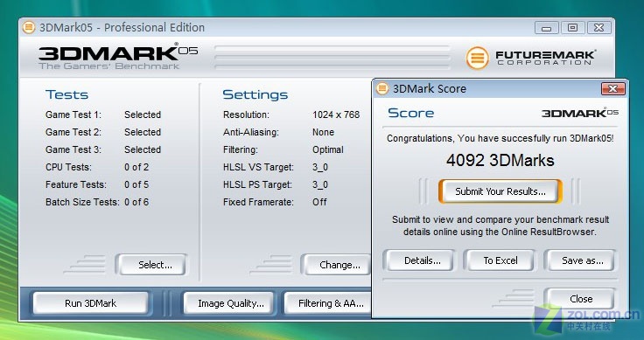The width and height of the screenshot is (644, 340).
Task: Start benchmark with Run 3DMark button
Action: click(90, 303)
